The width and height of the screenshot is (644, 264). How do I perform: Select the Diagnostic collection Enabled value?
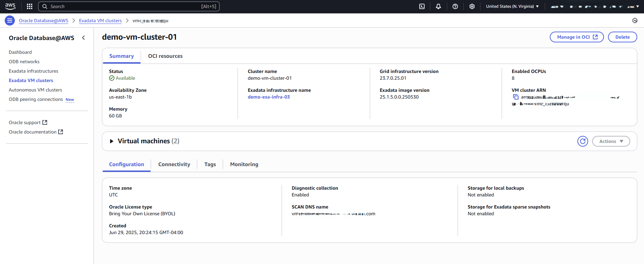click(x=300, y=195)
